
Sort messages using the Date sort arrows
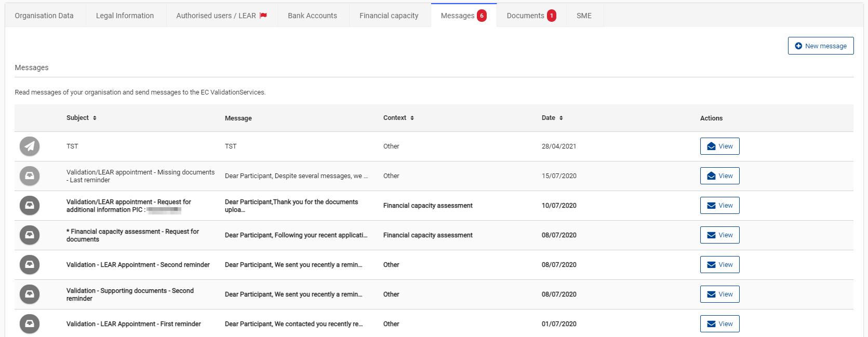click(561, 118)
